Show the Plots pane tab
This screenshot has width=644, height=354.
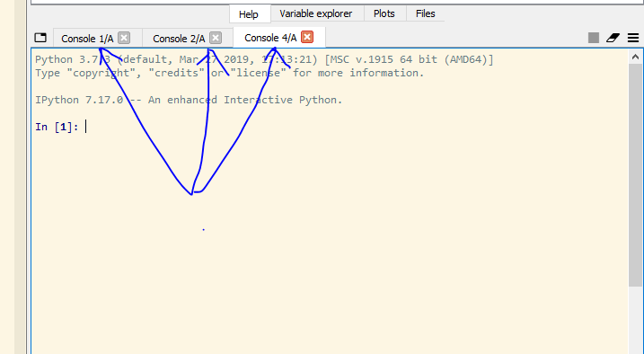pos(384,13)
